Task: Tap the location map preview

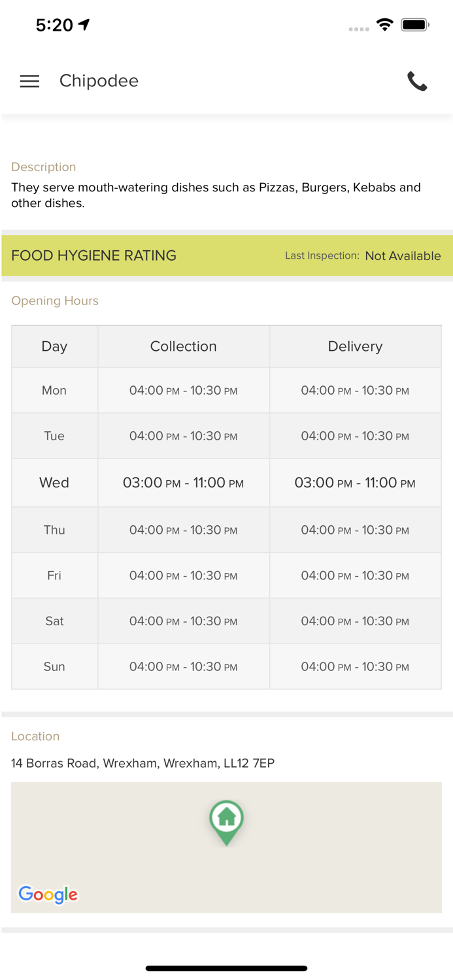Action: pos(327,862)
